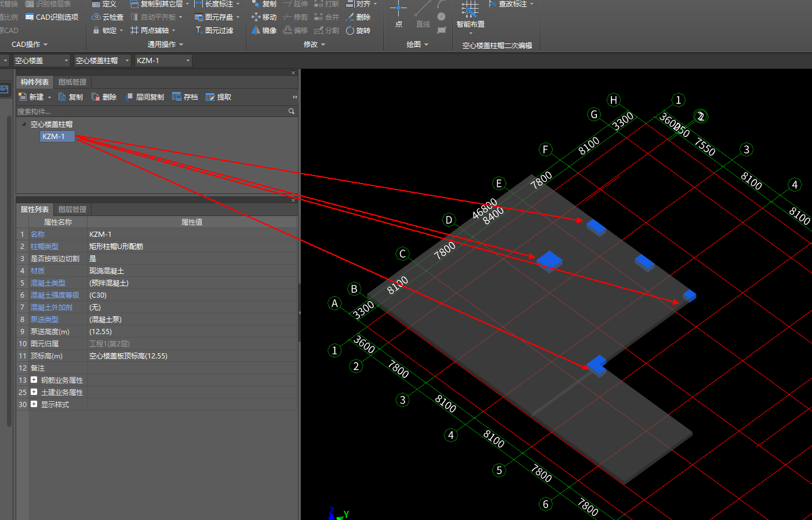Click grid axis bubble A
This screenshot has height=520, width=812.
tap(334, 303)
